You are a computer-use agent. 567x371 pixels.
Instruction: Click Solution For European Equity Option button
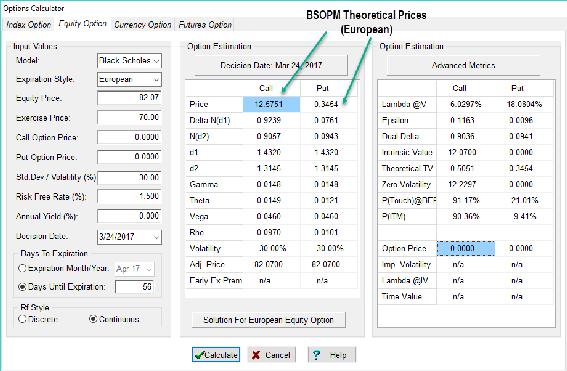coord(269,320)
